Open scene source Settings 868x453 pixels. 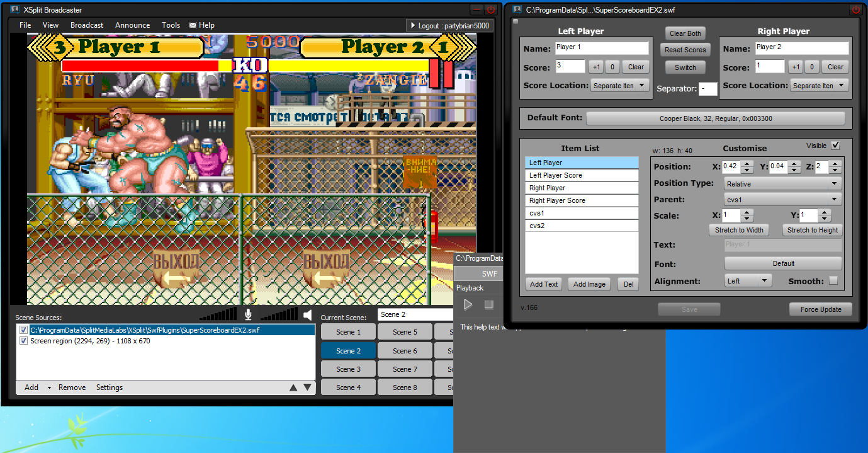[x=110, y=387]
